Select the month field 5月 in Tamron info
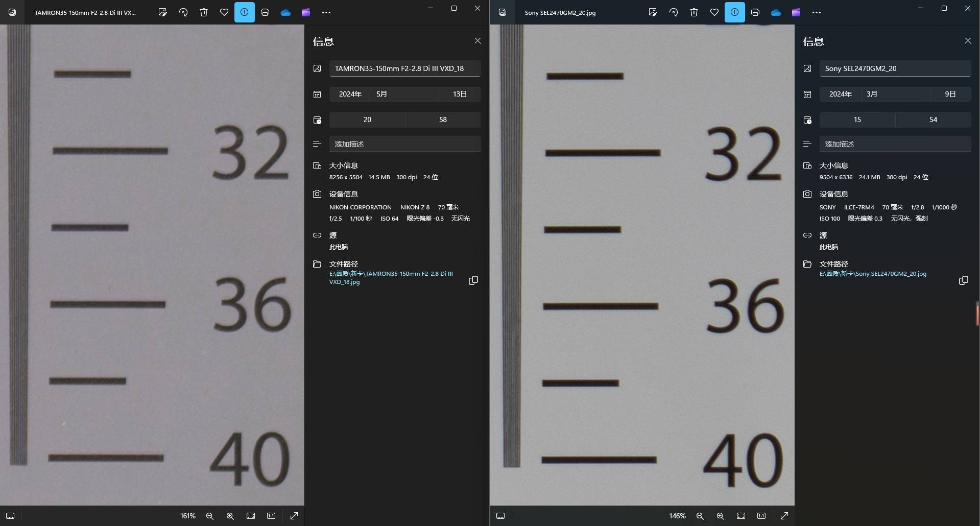Viewport: 980px width, 526px height. tap(404, 94)
